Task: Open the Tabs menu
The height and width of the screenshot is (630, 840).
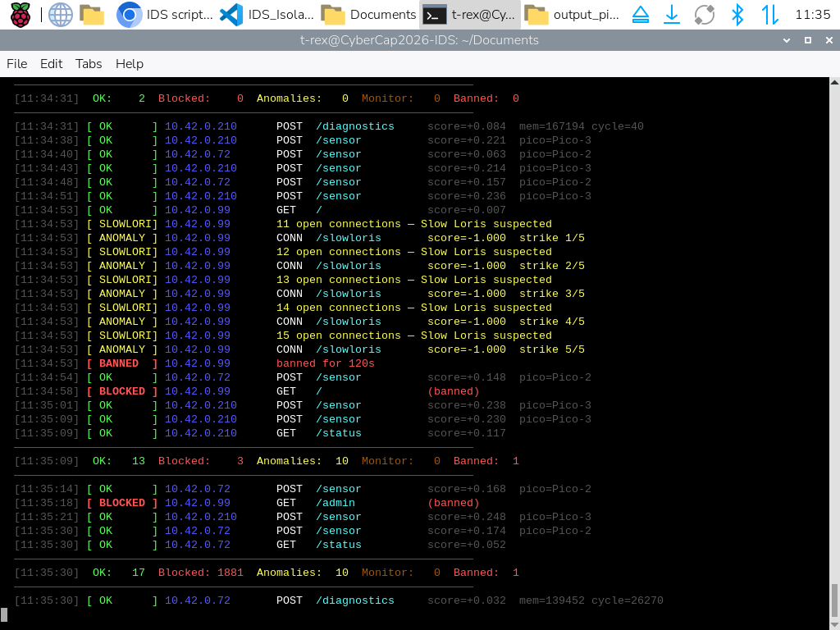Action: [x=89, y=64]
